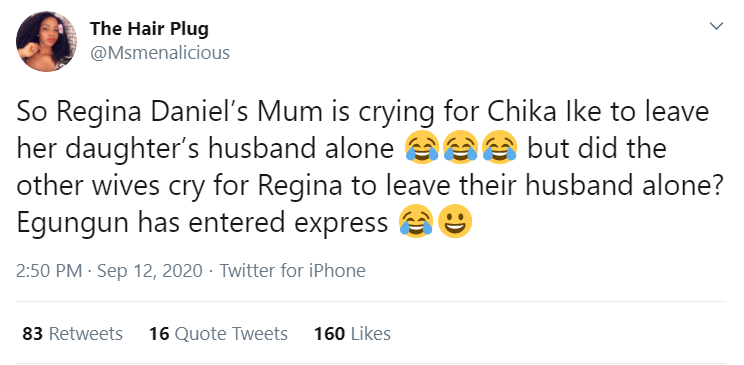Open the Twitter for iPhone source link
Viewport: 744px width, 365px height.
292,271
